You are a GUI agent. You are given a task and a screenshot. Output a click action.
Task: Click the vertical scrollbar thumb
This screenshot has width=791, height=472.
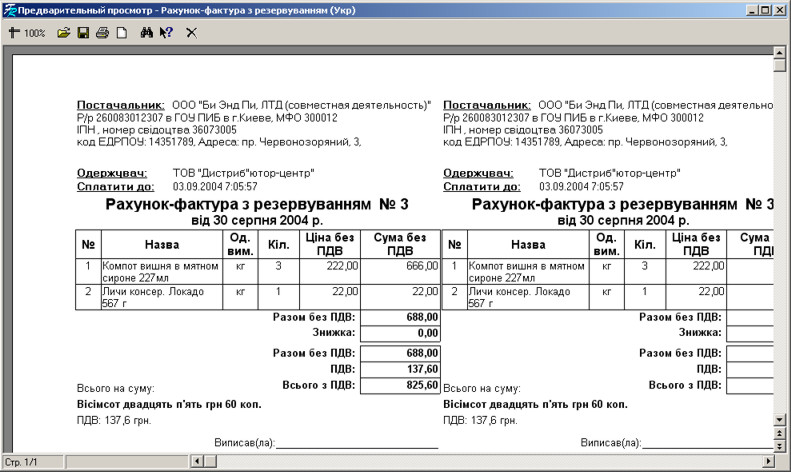click(780, 65)
